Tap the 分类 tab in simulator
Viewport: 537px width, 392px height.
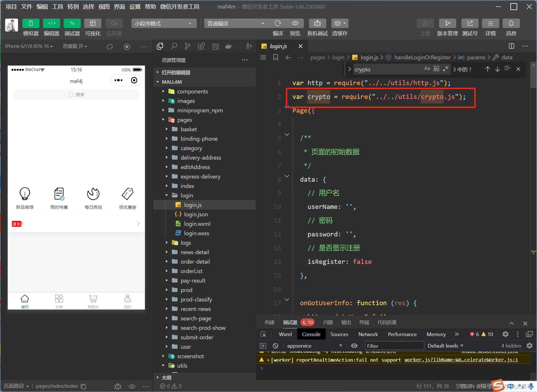[59, 301]
